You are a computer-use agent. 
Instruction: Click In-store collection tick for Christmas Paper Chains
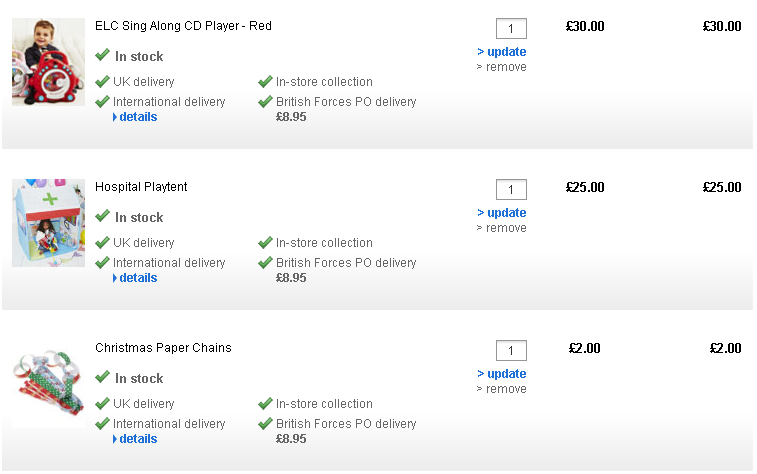coord(265,404)
